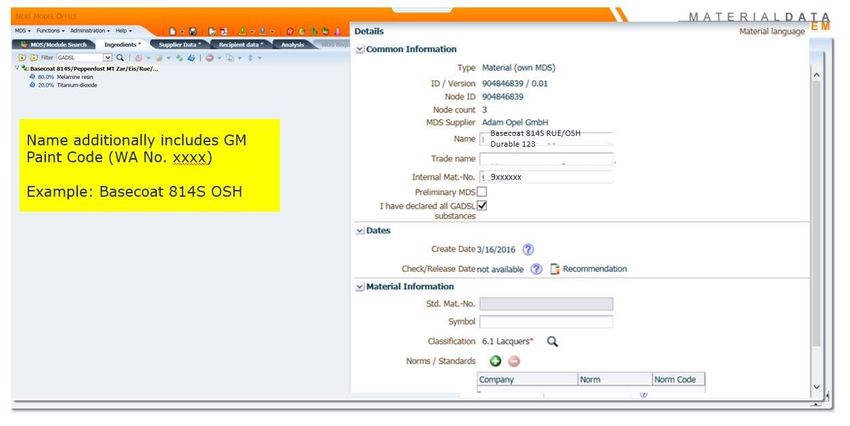Click MDS/Module Search tab icon

[24, 44]
